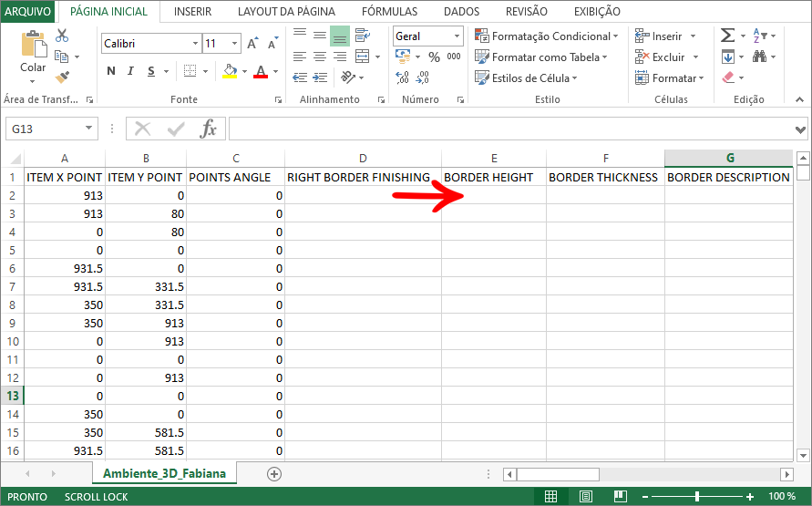The height and width of the screenshot is (506, 812).
Task: Align text to top of cell
Action: [x=300, y=34]
